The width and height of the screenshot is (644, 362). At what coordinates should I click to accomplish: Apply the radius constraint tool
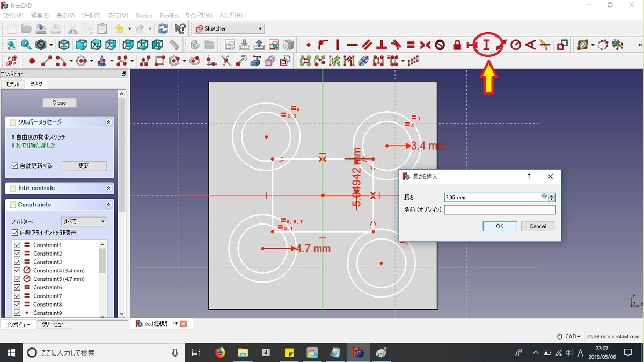(x=516, y=45)
